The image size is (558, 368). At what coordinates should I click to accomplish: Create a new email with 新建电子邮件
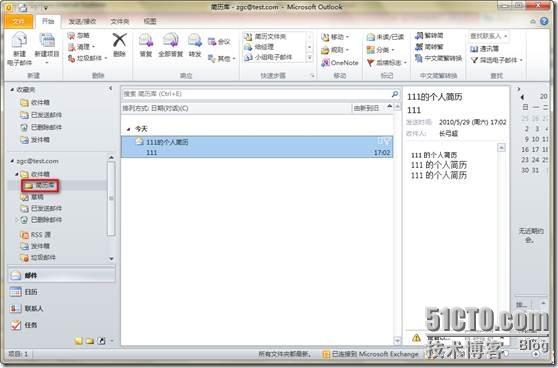[x=20, y=49]
